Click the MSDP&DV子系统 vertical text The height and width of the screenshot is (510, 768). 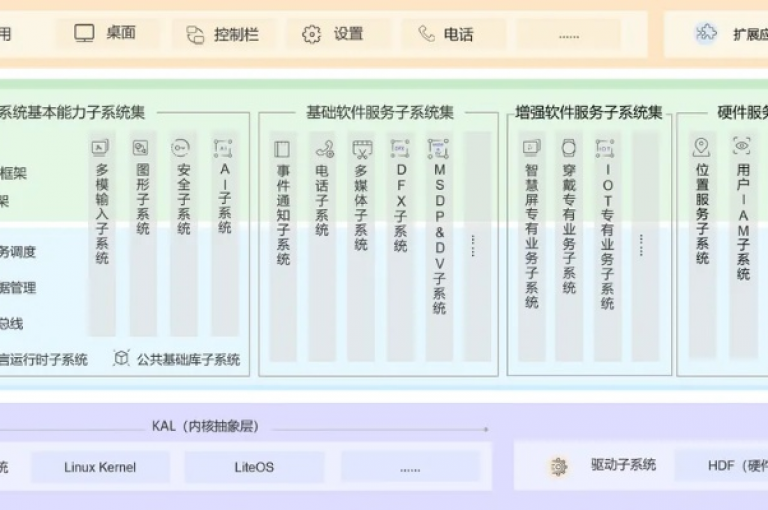click(439, 239)
